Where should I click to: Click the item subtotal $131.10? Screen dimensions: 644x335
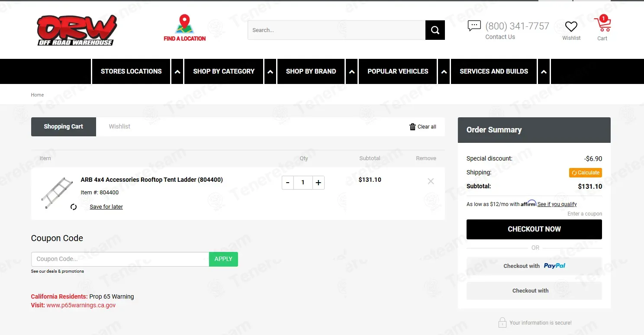coord(370,180)
